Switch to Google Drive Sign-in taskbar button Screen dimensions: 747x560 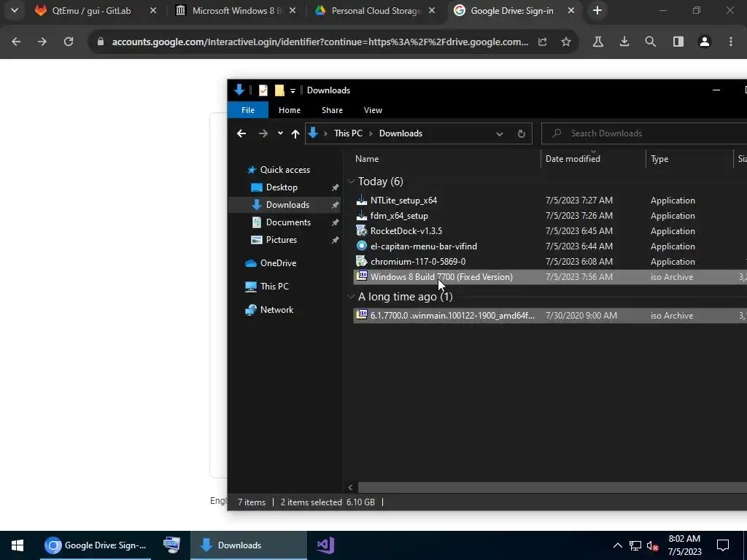coord(96,545)
